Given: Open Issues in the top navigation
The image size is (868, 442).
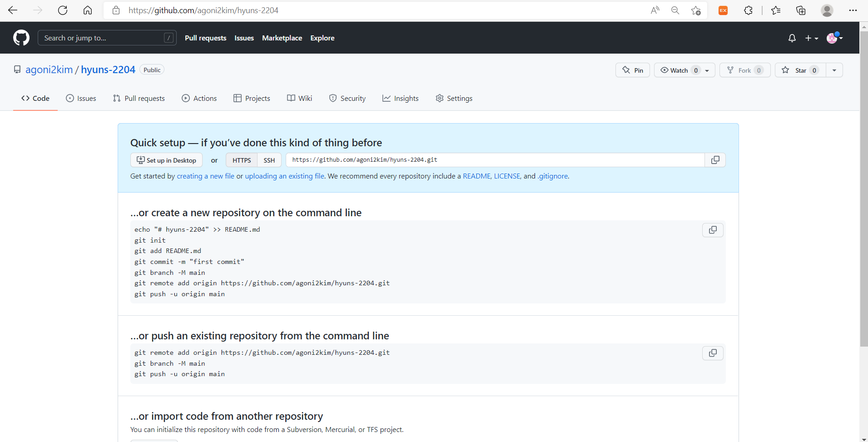Looking at the screenshot, I should (x=244, y=38).
